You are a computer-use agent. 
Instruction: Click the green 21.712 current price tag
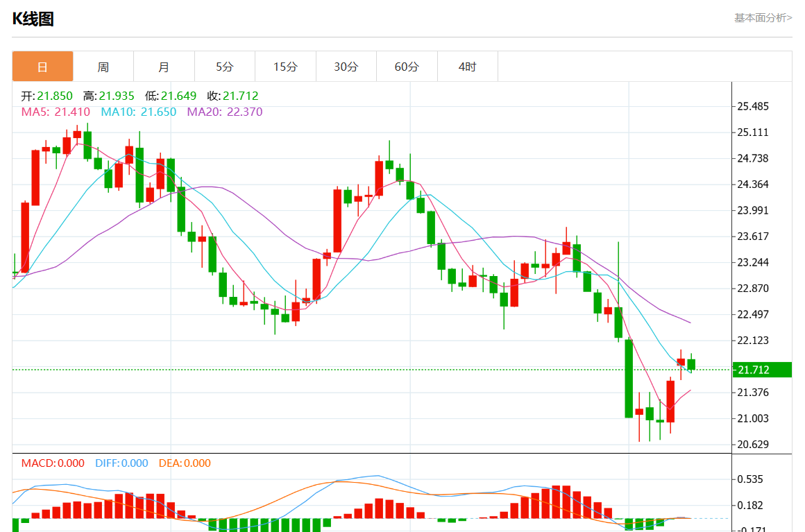pyautogui.click(x=763, y=370)
